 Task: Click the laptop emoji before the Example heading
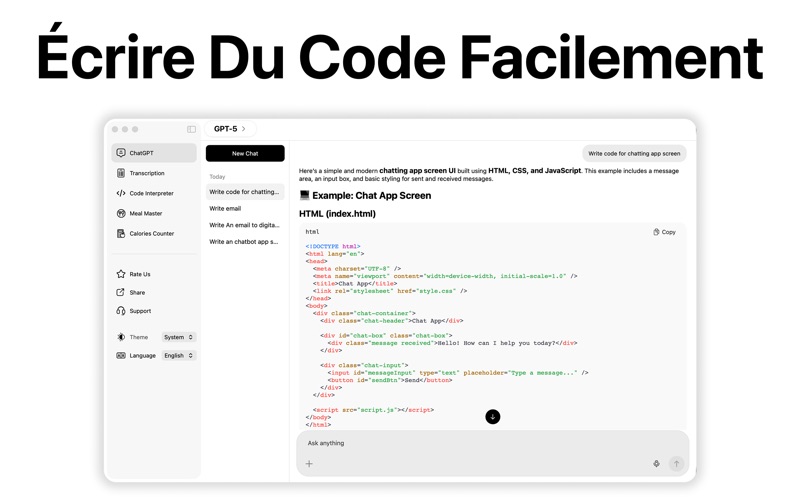(305, 195)
